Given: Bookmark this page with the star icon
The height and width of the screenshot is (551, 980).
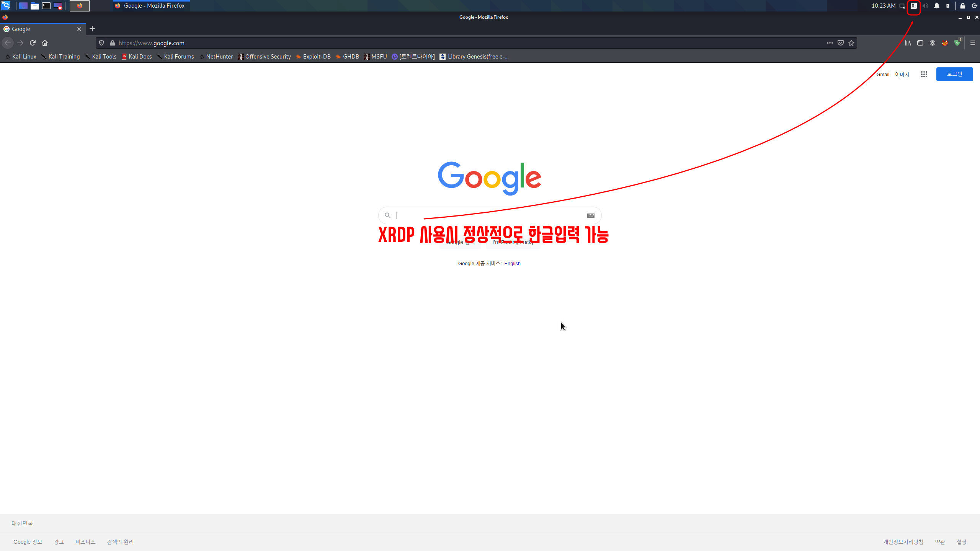Looking at the screenshot, I should click(x=851, y=43).
